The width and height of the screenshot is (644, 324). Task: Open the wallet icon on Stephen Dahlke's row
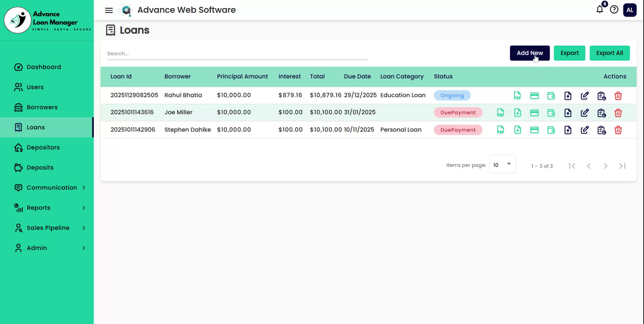(x=551, y=130)
